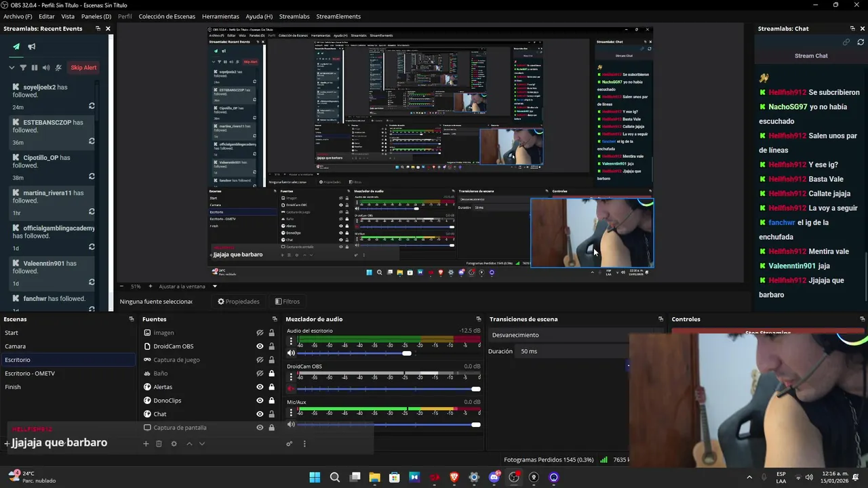Open Discord from the taskbar
868x488 pixels.
click(494, 477)
